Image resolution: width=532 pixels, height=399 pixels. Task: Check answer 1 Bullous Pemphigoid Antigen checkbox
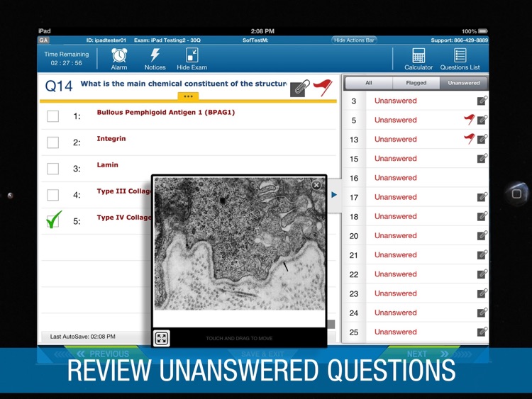(52, 116)
